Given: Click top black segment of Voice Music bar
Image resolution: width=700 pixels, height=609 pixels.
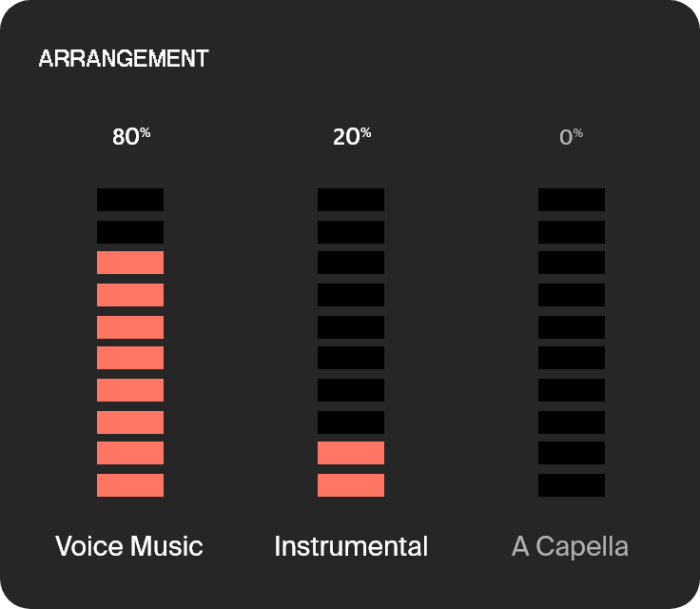Looking at the screenshot, I should 130,200.
